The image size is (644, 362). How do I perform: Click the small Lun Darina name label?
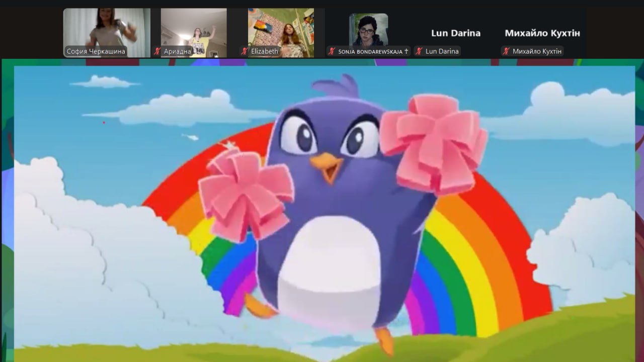442,51
